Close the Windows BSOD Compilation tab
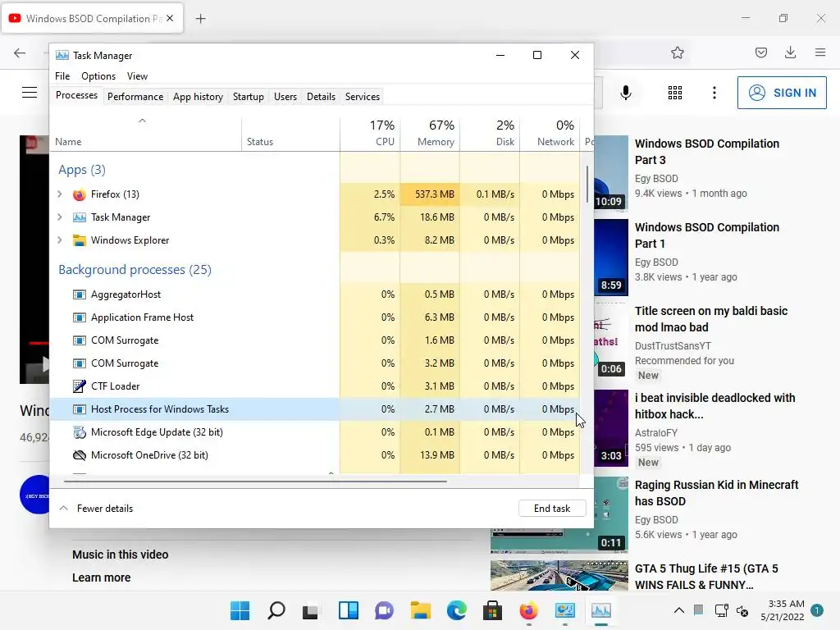The width and height of the screenshot is (840, 630). tap(170, 18)
